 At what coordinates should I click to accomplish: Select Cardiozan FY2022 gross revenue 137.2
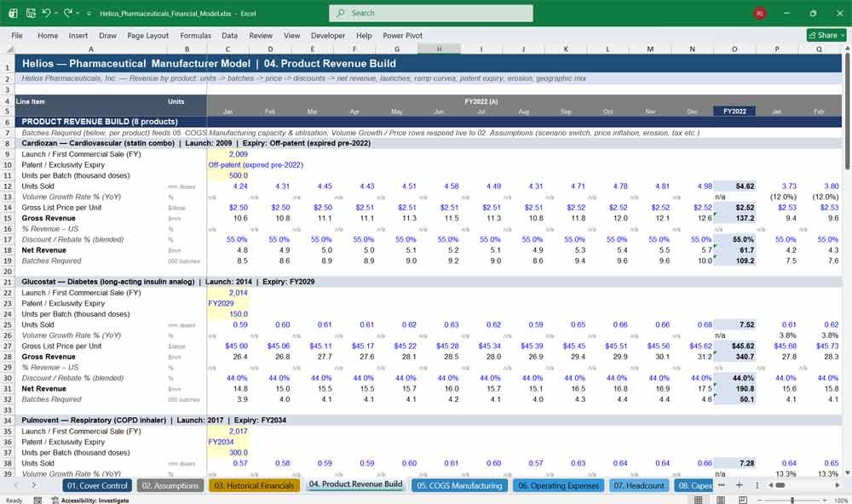click(x=734, y=218)
